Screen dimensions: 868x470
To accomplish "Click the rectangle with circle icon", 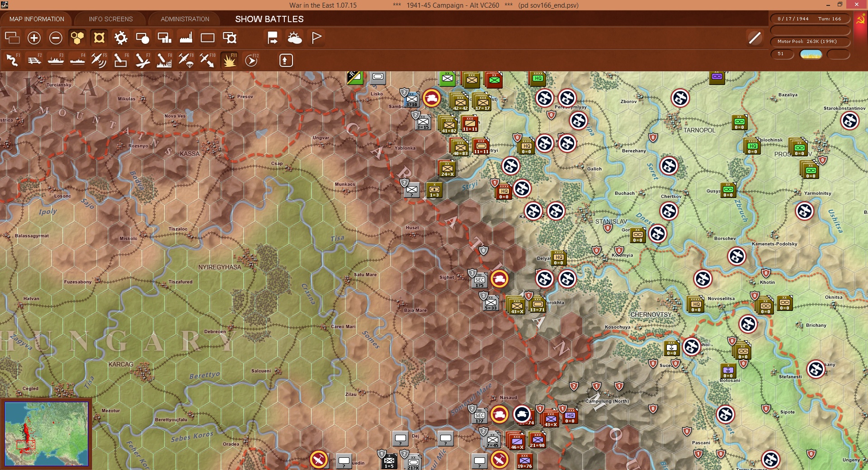I will pyautogui.click(x=142, y=38).
